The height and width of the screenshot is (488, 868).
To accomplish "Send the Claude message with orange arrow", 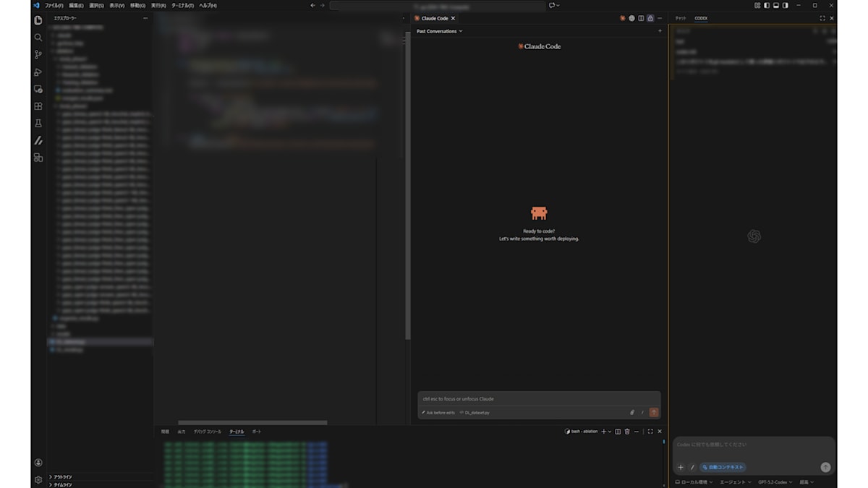I will click(x=654, y=412).
